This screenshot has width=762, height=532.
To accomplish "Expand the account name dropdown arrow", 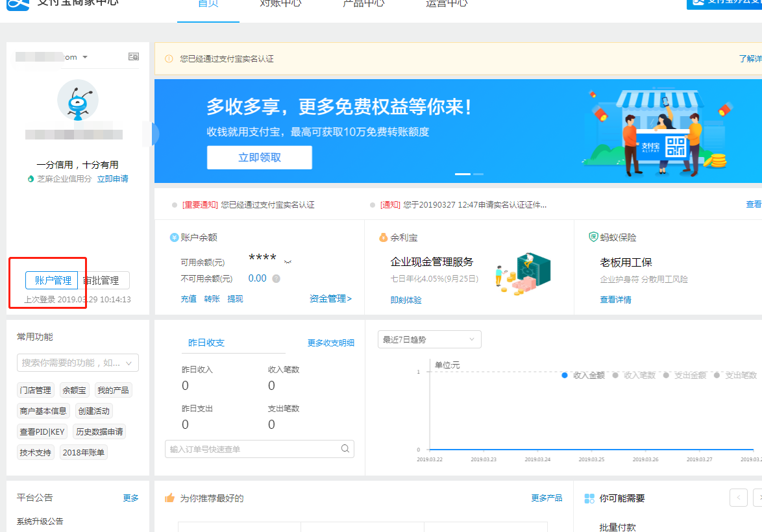I will pyautogui.click(x=85, y=57).
